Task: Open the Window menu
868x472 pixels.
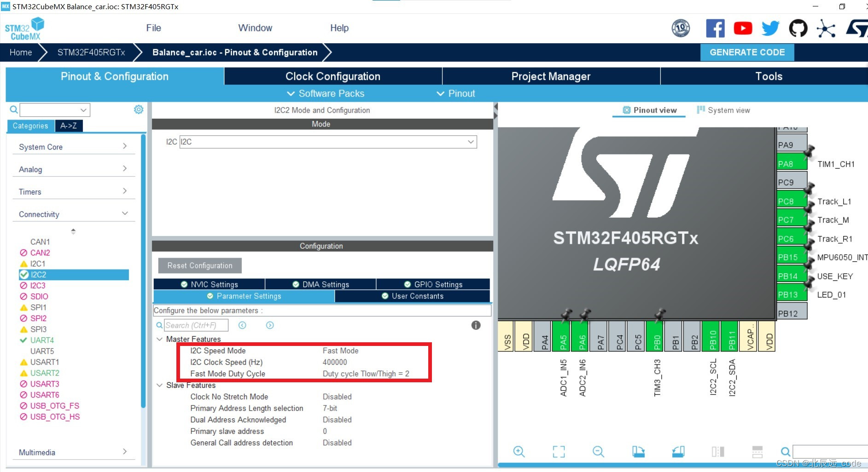Action: 255,28
